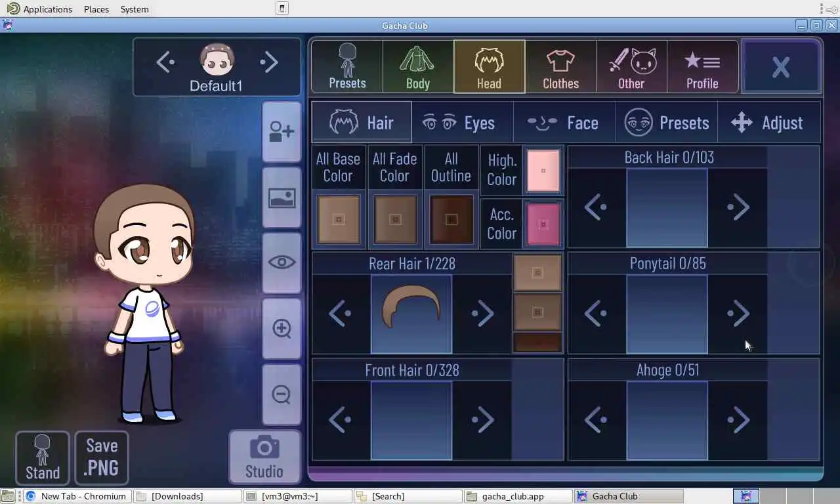
Task: Open the Rear Hair outline color swatch
Action: 537,342
